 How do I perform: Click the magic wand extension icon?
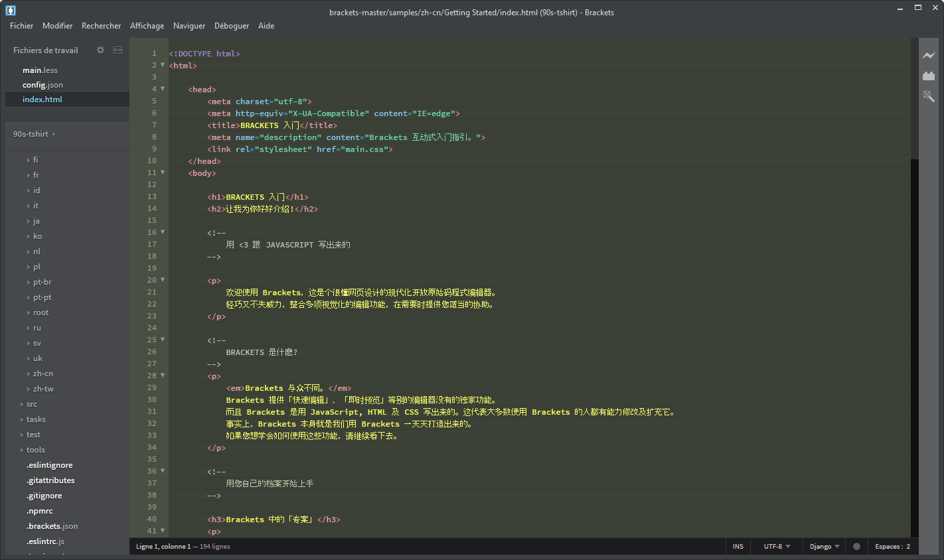point(929,96)
